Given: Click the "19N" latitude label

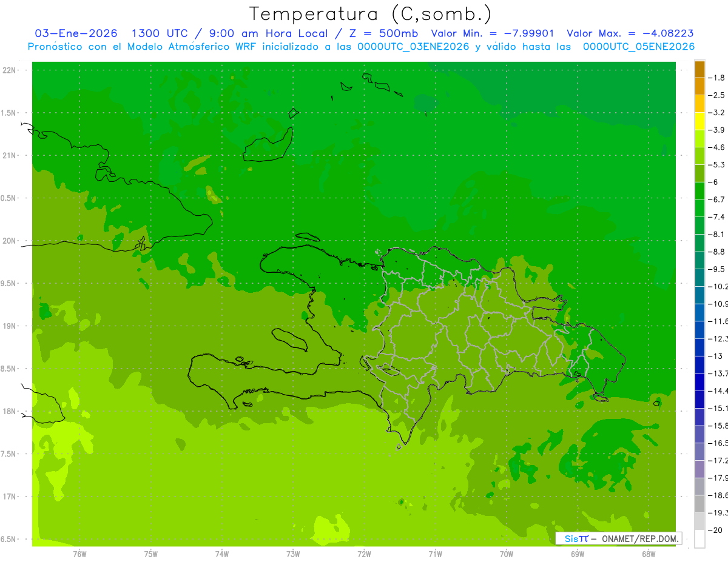Looking at the screenshot, I should [9, 326].
